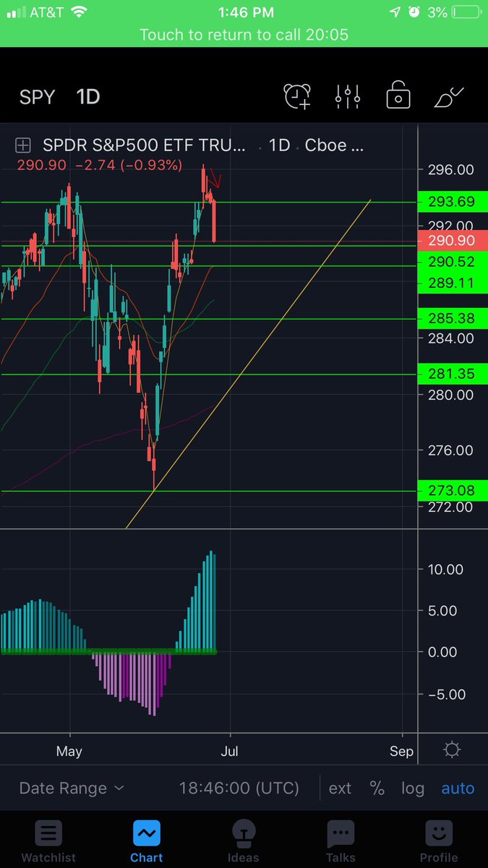Screen dimensions: 488x868
Task: Switch to the Watchlist tab
Action: click(x=48, y=842)
